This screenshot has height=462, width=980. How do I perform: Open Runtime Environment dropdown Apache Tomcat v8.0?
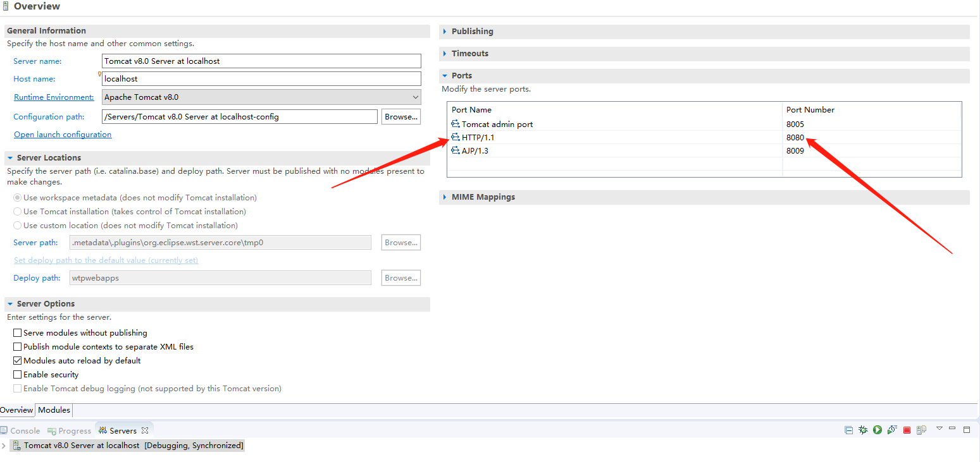point(261,97)
